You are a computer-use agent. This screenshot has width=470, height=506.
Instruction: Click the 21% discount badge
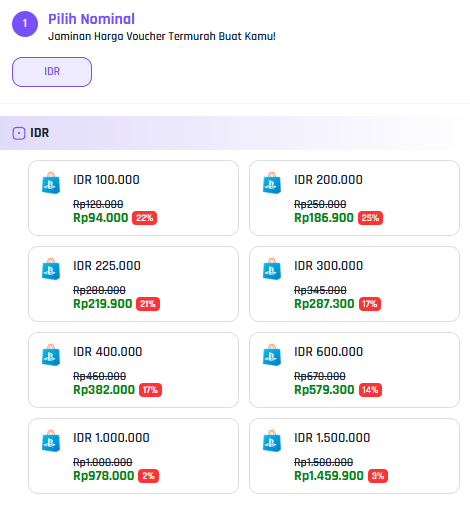[x=148, y=304]
